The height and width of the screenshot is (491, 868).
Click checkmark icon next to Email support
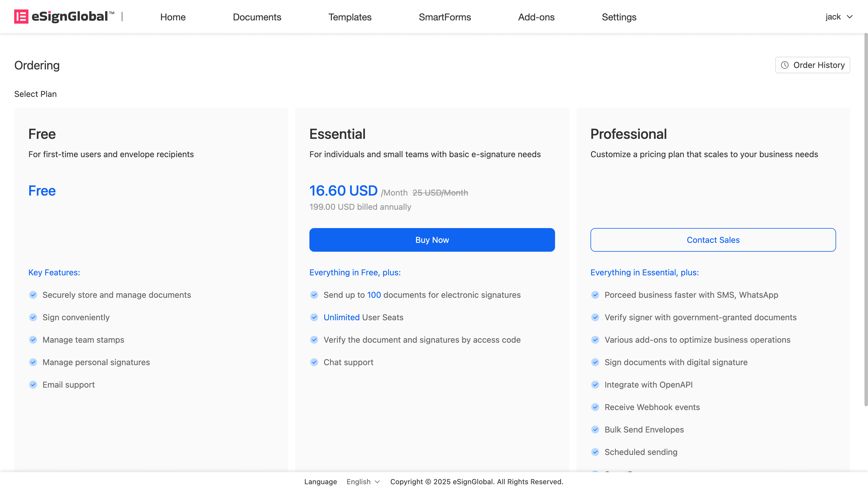33,385
